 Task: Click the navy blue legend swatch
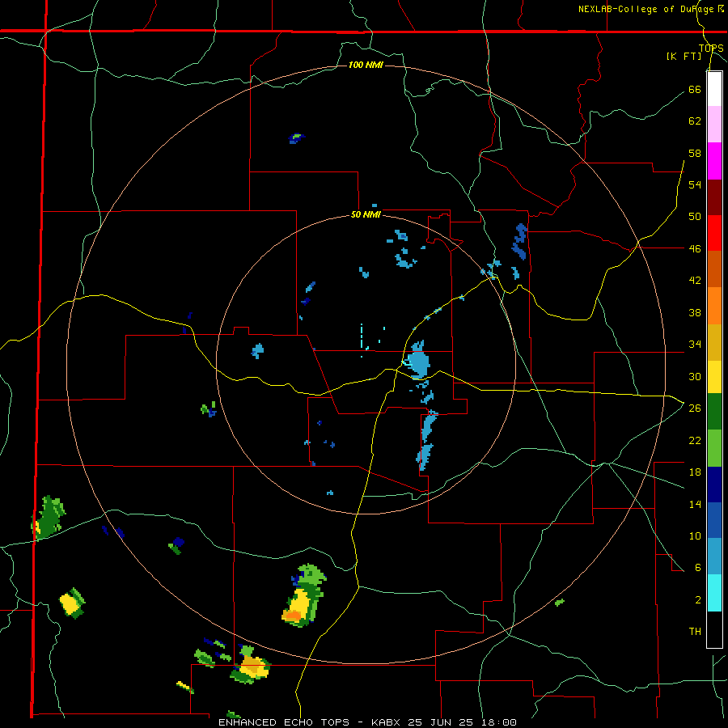coord(714,485)
